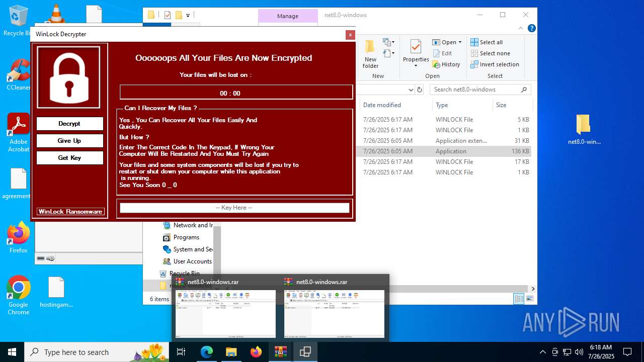Switch Explorer to details view icon
The height and width of the screenshot is (362, 644).
(x=519, y=299)
